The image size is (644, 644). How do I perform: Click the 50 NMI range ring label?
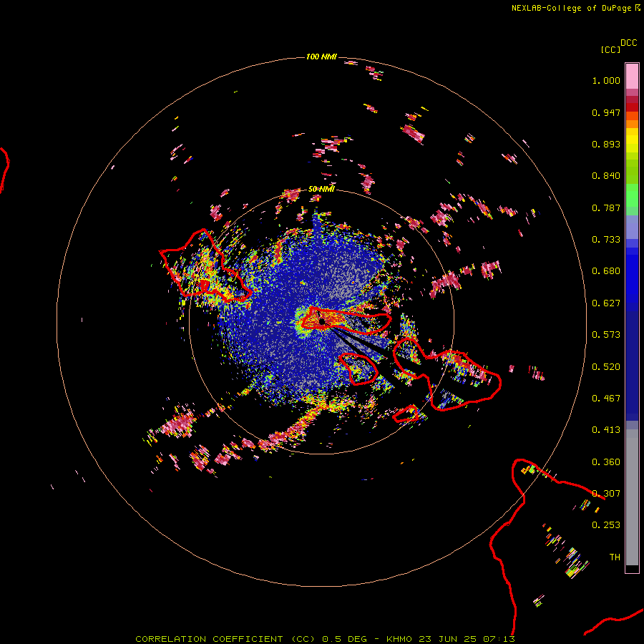(321, 189)
